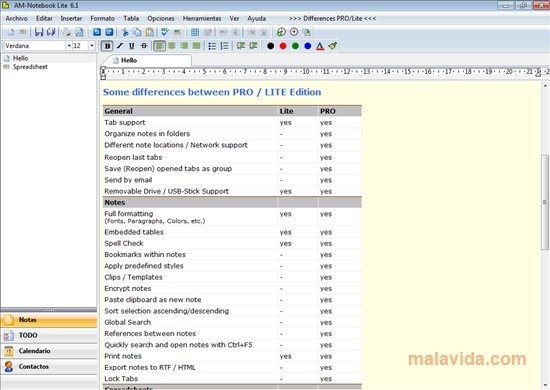550x390 pixels.
Task: Apply numbered list
Action: click(x=224, y=46)
